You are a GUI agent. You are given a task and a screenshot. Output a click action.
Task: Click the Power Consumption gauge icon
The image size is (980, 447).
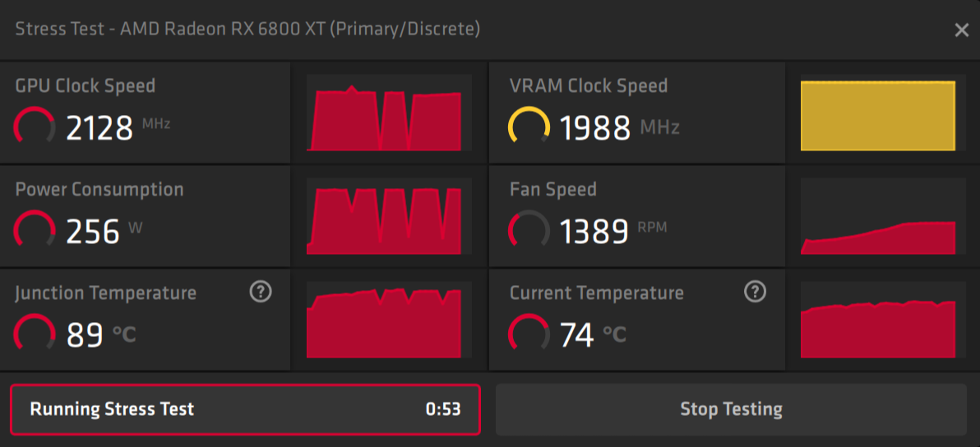[x=35, y=230]
